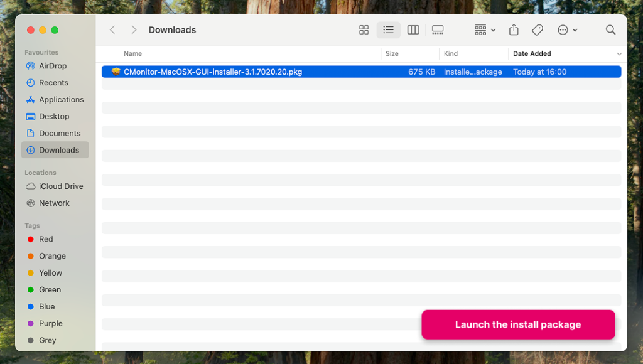The height and width of the screenshot is (364, 643).
Task: Click Launch the install package button
Action: [518, 324]
